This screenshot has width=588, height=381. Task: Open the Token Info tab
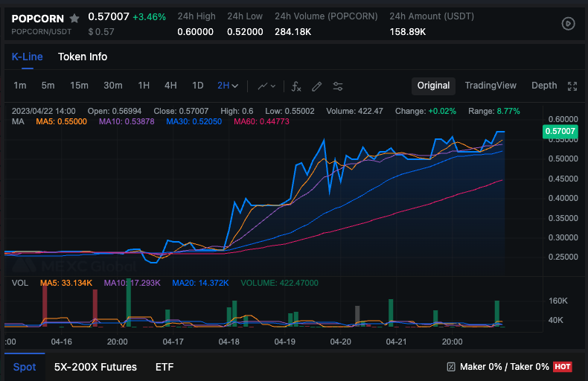point(83,57)
